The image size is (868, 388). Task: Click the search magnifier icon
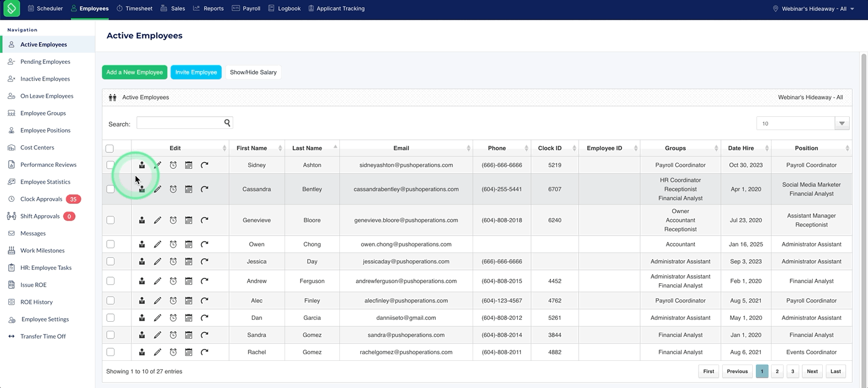pyautogui.click(x=227, y=123)
